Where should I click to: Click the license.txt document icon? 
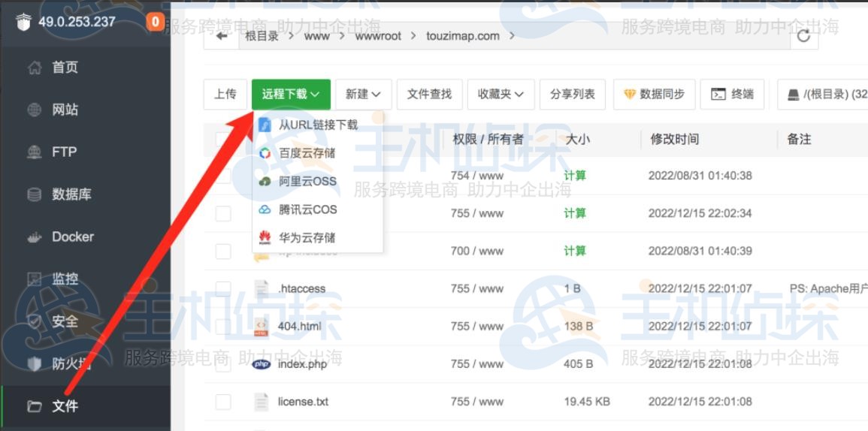coord(262,402)
